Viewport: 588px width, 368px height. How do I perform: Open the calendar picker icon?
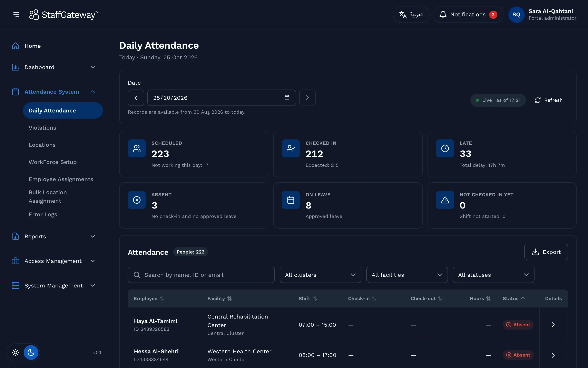tap(287, 98)
